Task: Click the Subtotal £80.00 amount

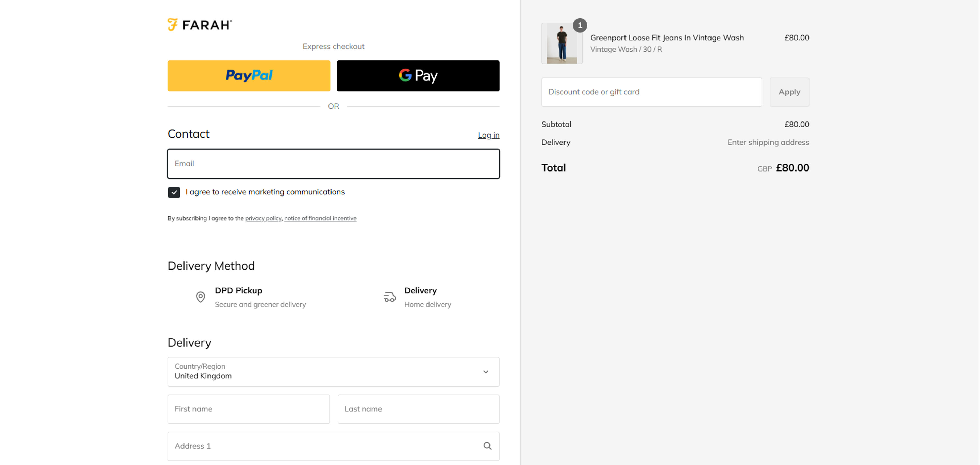Action: tap(797, 125)
